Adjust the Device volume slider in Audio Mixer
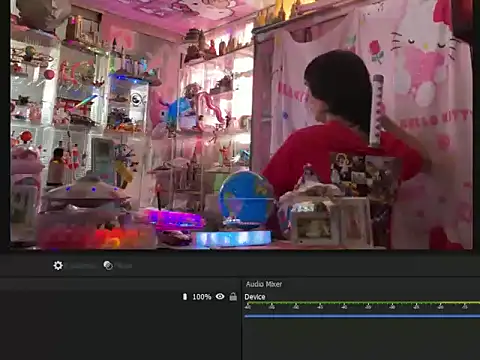The width and height of the screenshot is (480, 360). (362, 316)
